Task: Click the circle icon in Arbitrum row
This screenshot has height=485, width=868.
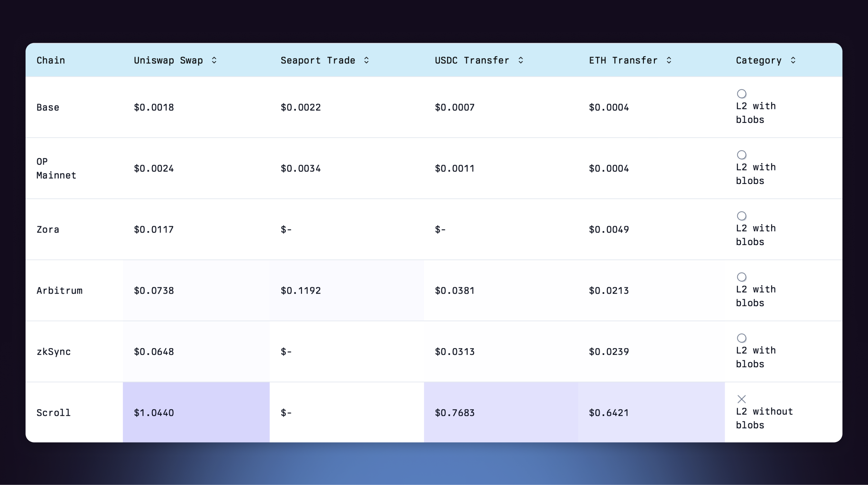Action: (x=741, y=277)
